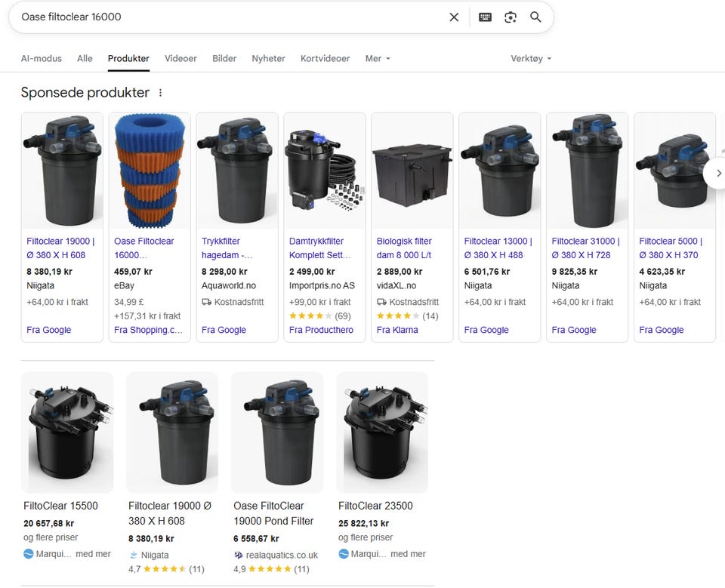Open the Filtoclear 19000 Ø 380 X H 608 sponsored link
The image size is (725, 588).
(60, 248)
